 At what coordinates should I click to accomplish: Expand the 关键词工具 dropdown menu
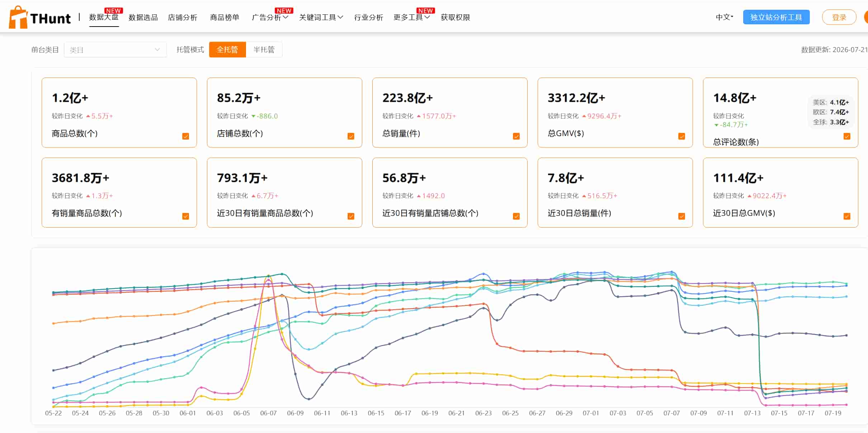click(321, 17)
